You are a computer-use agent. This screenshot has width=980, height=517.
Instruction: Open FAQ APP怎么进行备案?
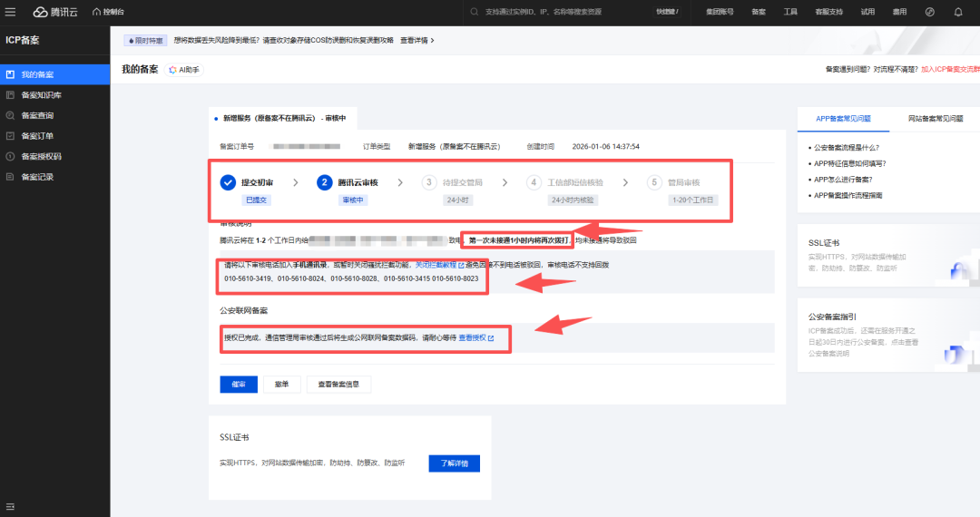pyautogui.click(x=843, y=180)
